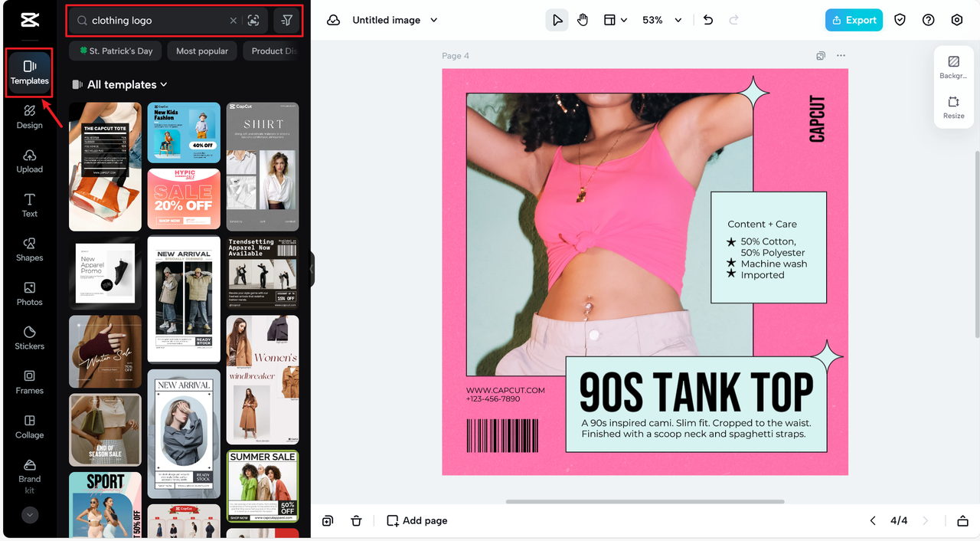Open the Collage panel

(x=30, y=426)
